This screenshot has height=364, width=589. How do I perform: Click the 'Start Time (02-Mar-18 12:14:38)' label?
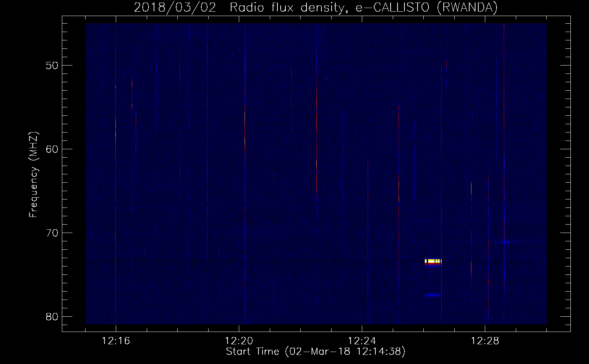(316, 352)
